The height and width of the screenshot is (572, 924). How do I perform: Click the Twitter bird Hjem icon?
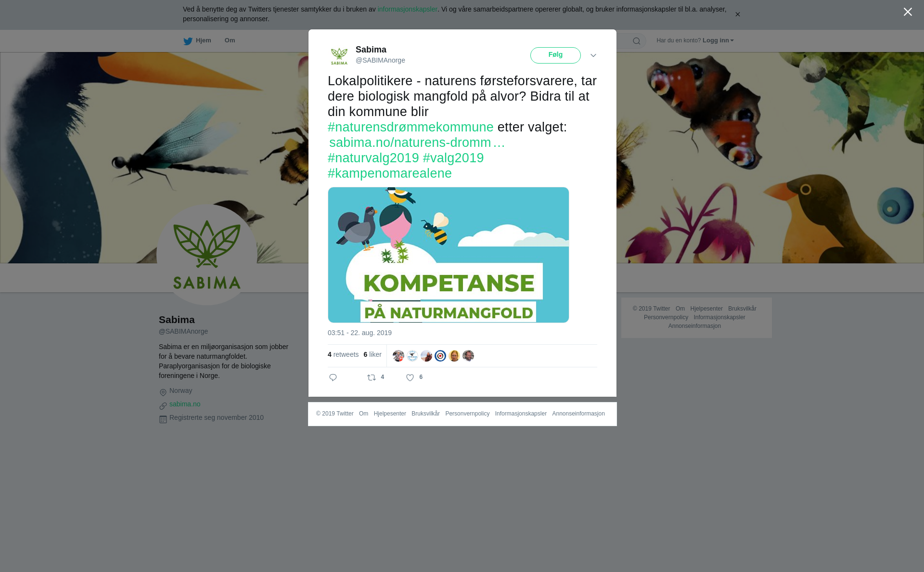(x=188, y=41)
